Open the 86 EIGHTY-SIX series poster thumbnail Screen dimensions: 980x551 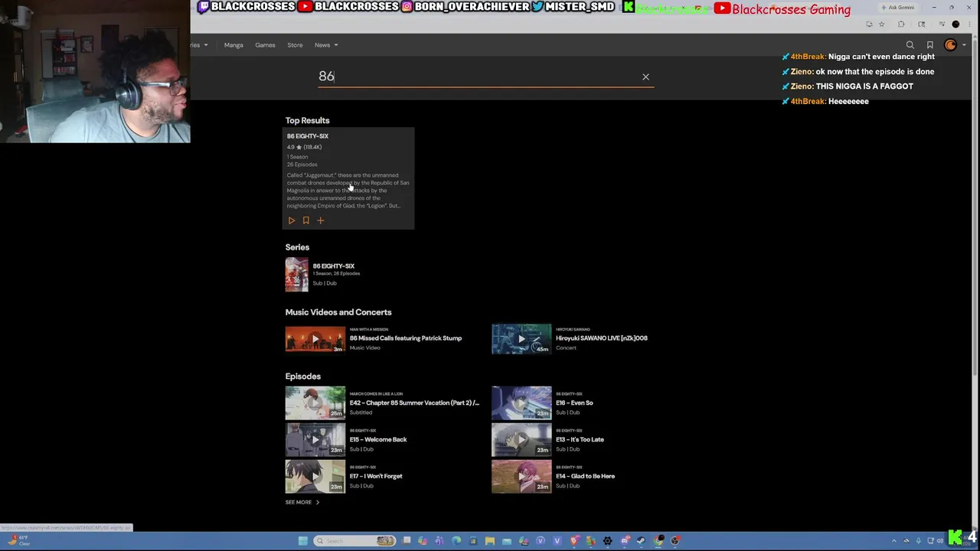[x=296, y=275]
